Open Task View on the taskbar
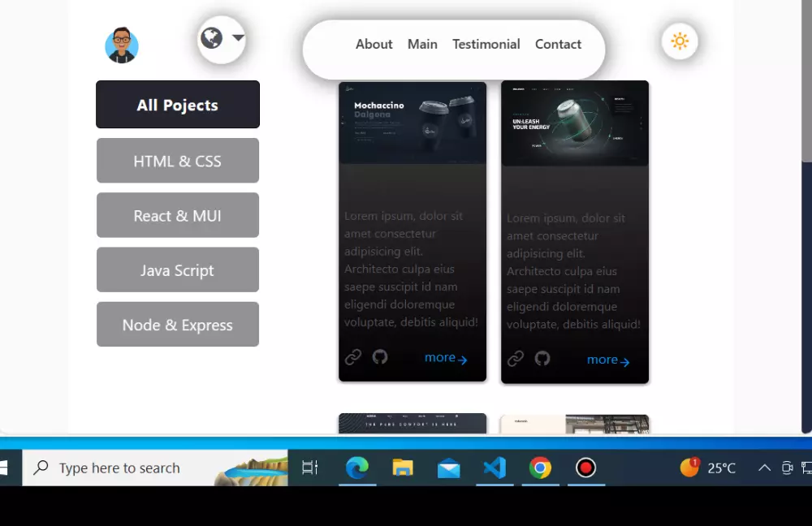This screenshot has height=526, width=812. (x=309, y=468)
